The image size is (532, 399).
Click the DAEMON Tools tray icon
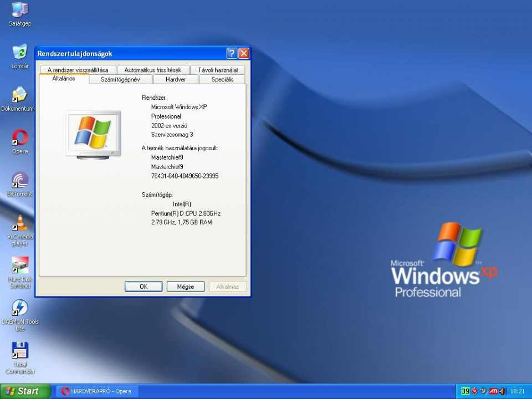[483, 391]
